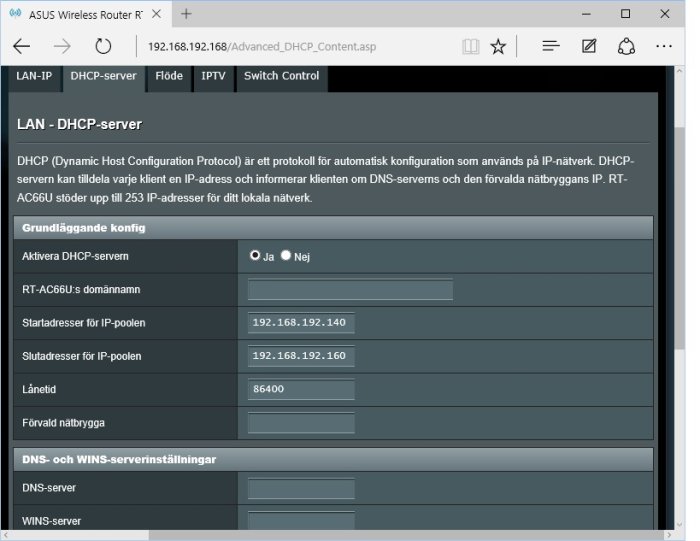Click the scroll right arrow
Image resolution: width=700 pixels, height=541 pixels.
pos(669,535)
